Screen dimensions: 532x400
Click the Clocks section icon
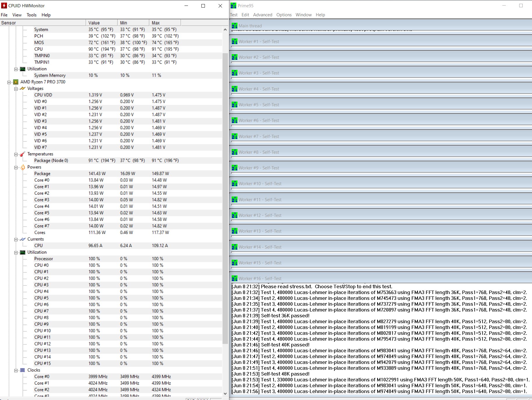23,370
